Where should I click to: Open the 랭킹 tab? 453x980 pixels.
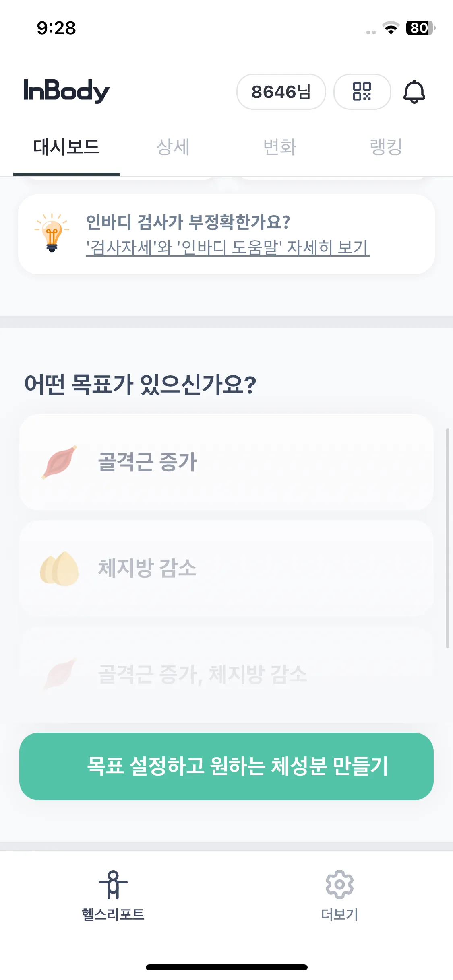click(x=386, y=147)
